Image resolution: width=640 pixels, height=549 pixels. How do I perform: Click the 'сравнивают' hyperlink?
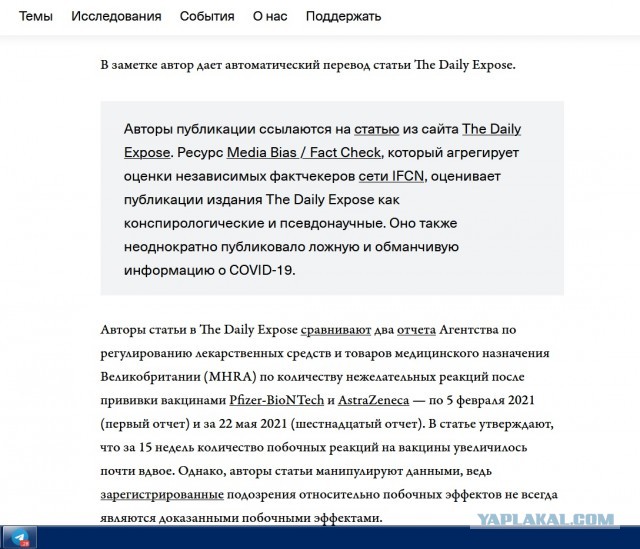336,330
